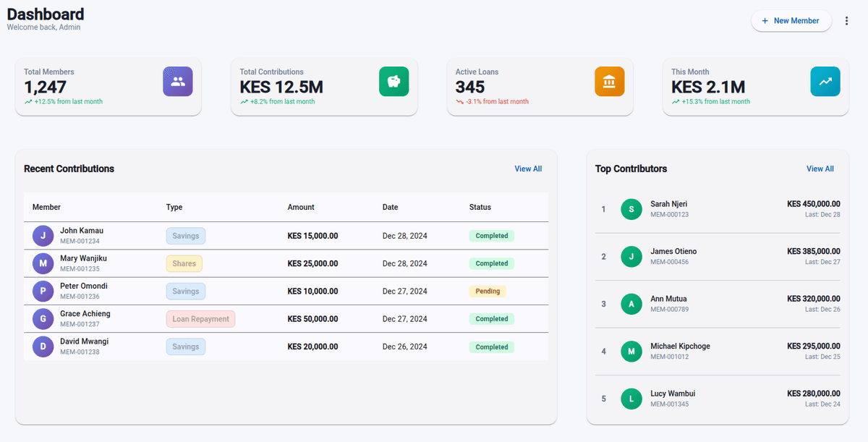Click Completed badge in Grace Achieng's row

click(x=492, y=319)
